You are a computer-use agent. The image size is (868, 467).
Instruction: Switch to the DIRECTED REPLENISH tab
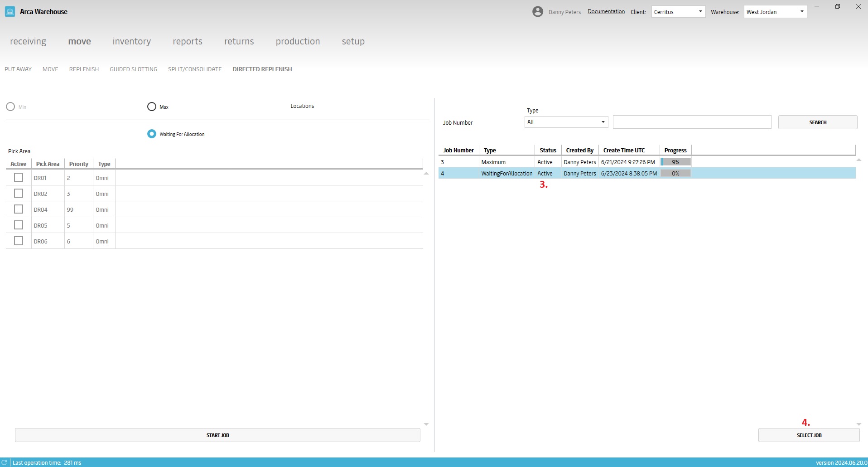(262, 69)
